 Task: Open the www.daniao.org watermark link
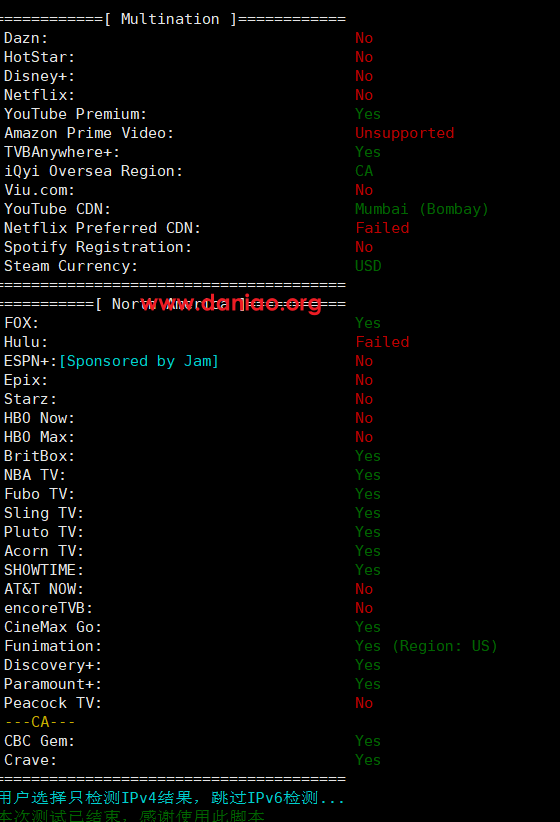click(231, 303)
